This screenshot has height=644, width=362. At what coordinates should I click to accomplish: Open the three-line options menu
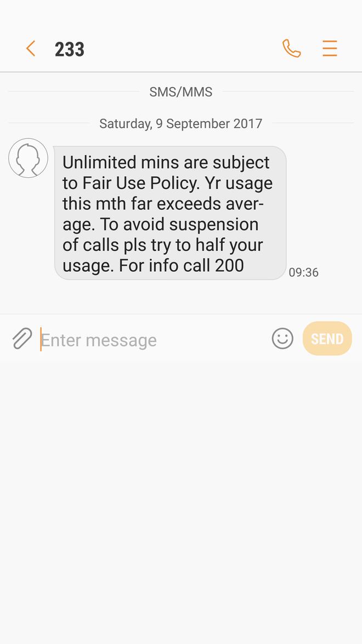point(330,48)
